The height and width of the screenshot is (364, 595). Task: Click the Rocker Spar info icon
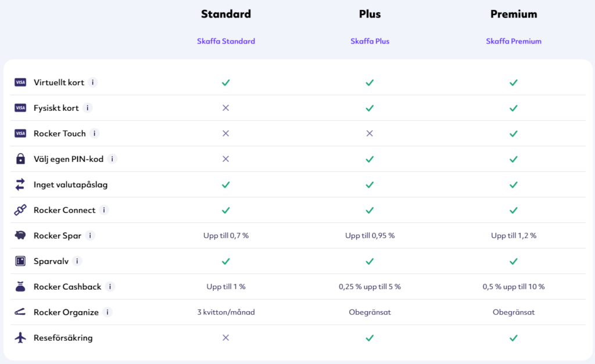[90, 236]
